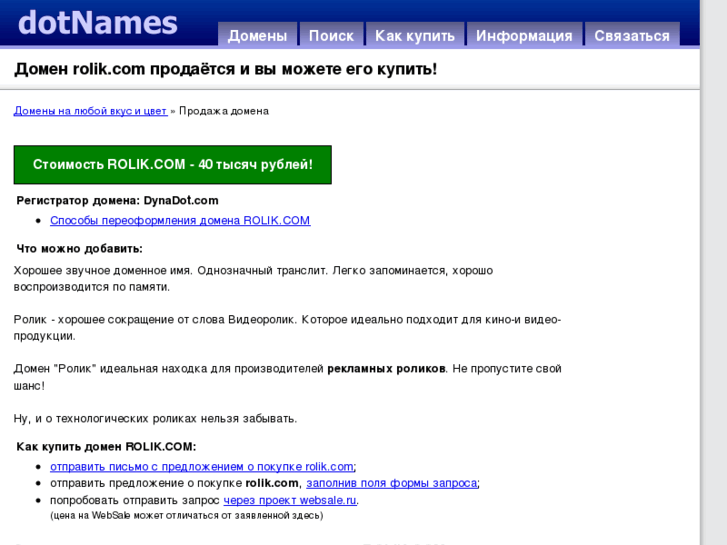Click the 'Продажа домена' breadcrumb text
Image resolution: width=727 pixels, height=545 pixels.
(x=224, y=111)
